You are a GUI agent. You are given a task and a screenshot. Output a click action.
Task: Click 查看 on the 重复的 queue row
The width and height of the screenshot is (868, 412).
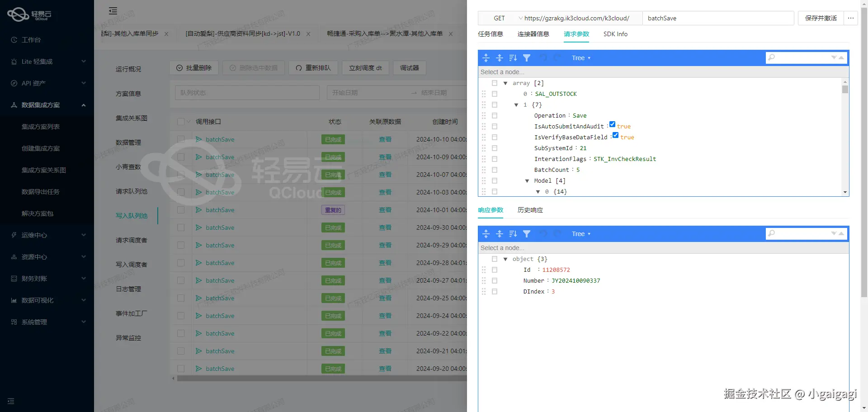click(385, 210)
